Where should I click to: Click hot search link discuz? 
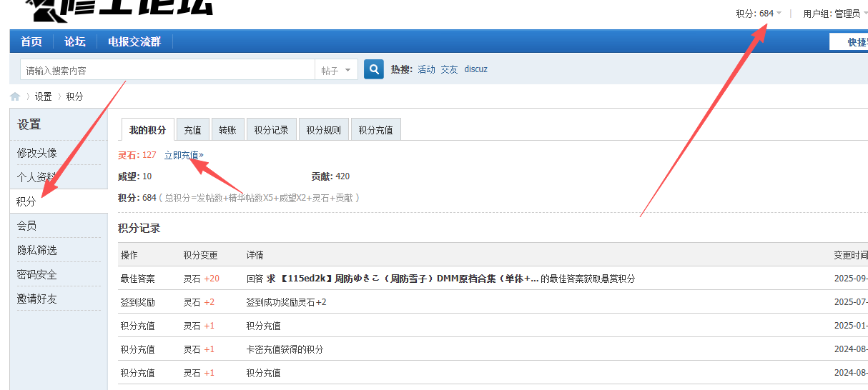tap(476, 69)
